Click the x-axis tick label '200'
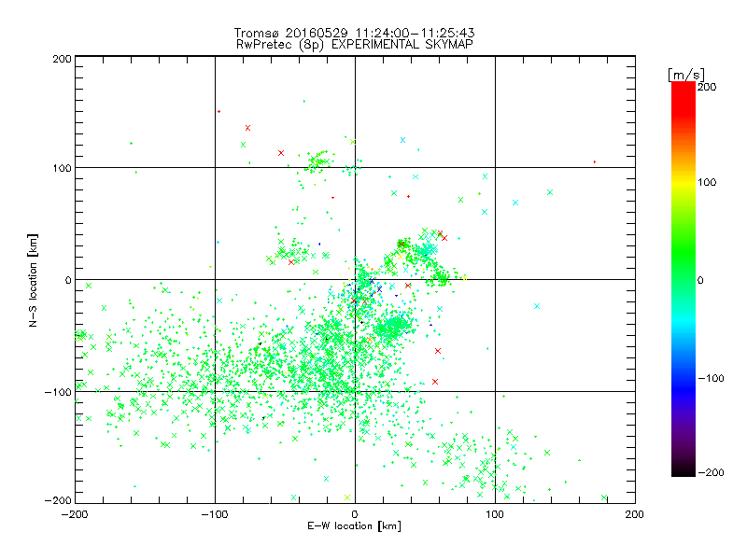The image size is (747, 560). point(635,514)
